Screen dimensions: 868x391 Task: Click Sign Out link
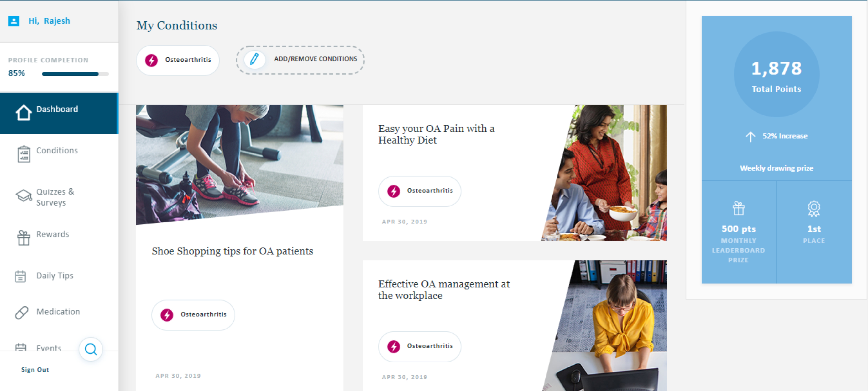pos(35,369)
